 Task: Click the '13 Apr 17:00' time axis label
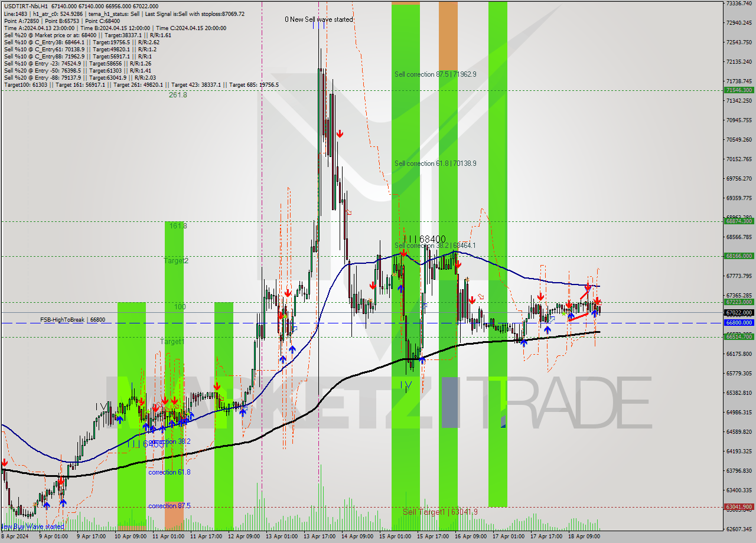point(319,537)
